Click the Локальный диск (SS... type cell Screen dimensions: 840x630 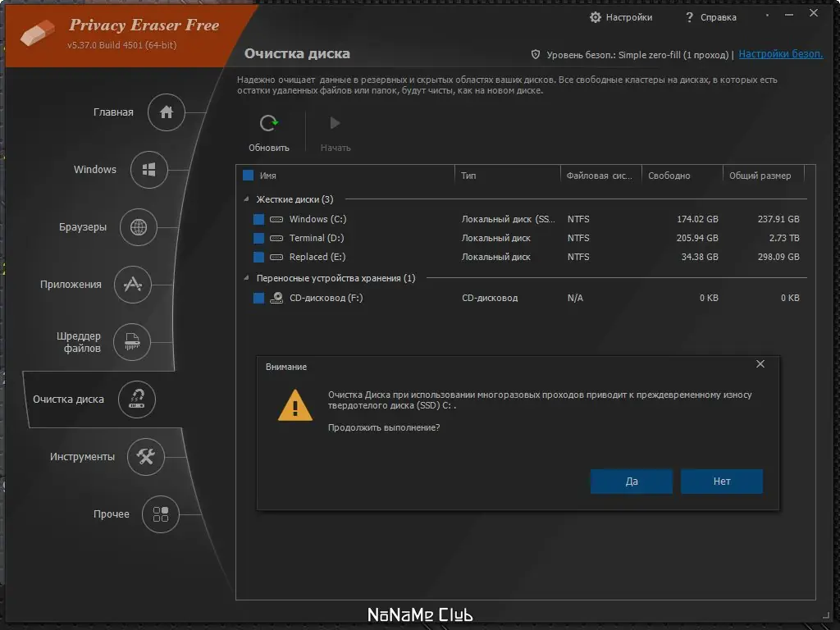click(x=508, y=219)
